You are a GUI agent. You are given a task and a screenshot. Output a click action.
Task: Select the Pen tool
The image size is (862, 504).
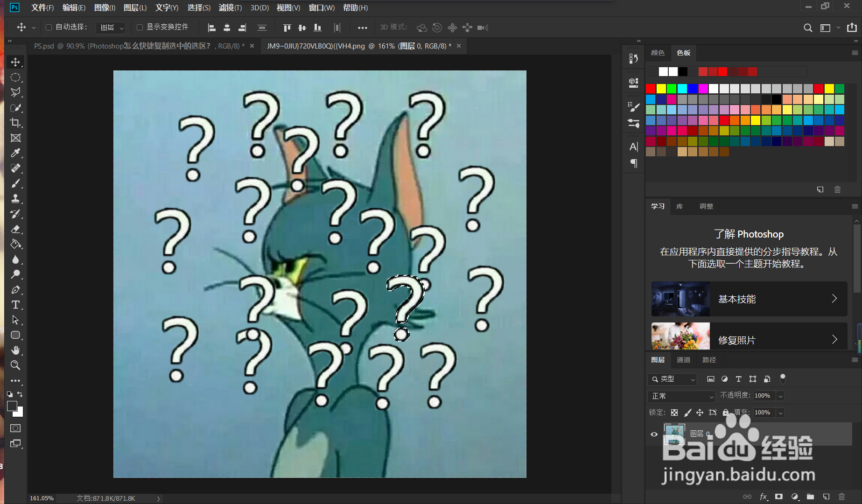(15, 290)
